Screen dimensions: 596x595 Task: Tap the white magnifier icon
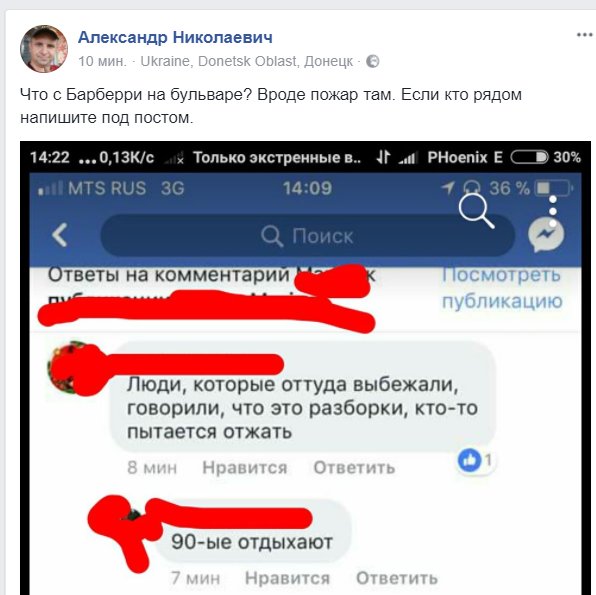[x=476, y=211]
